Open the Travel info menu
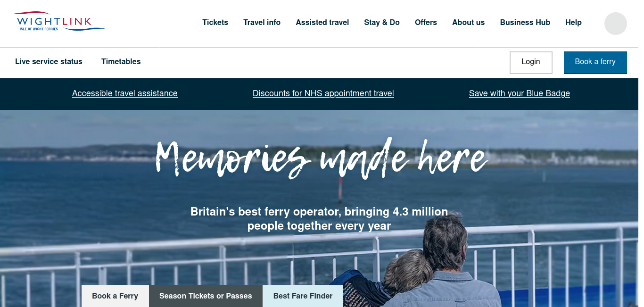 click(x=262, y=23)
